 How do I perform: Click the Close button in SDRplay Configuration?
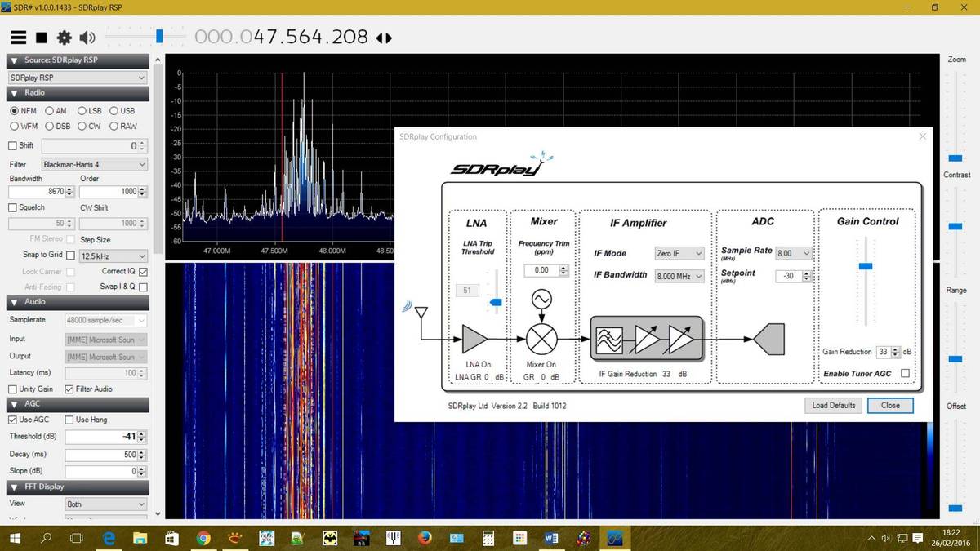tap(890, 405)
